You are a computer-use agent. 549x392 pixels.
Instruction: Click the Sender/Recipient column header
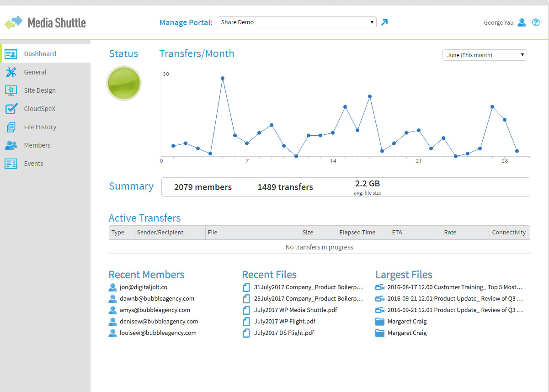(x=160, y=233)
